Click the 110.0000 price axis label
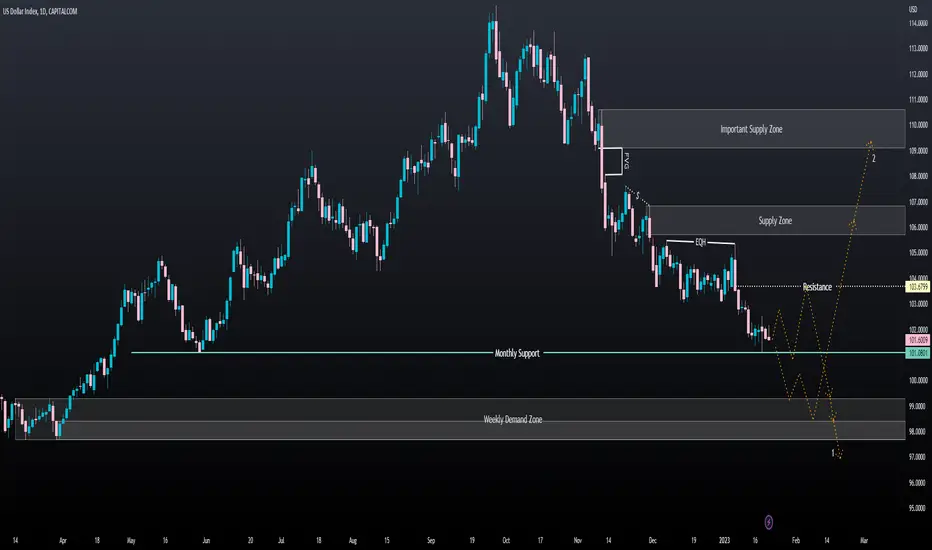 click(x=918, y=125)
